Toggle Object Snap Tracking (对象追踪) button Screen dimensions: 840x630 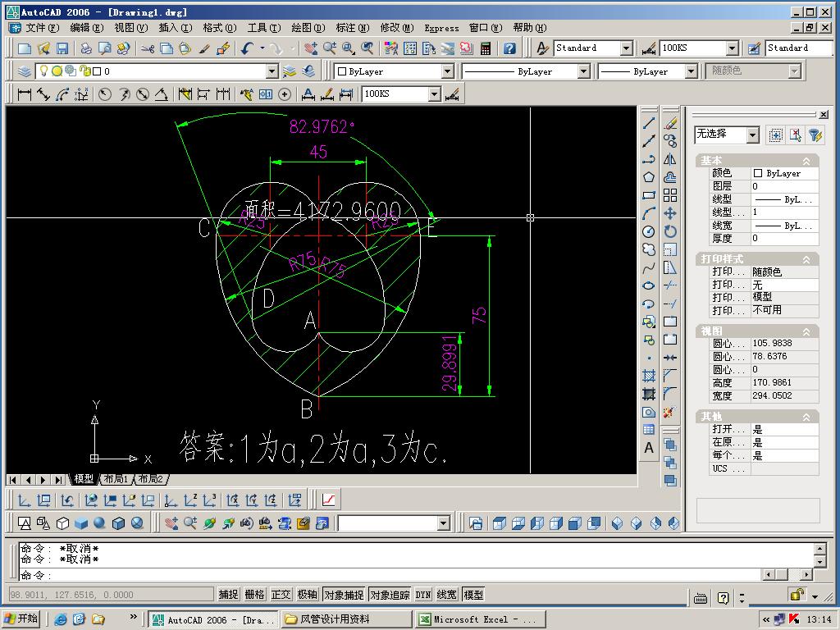390,594
